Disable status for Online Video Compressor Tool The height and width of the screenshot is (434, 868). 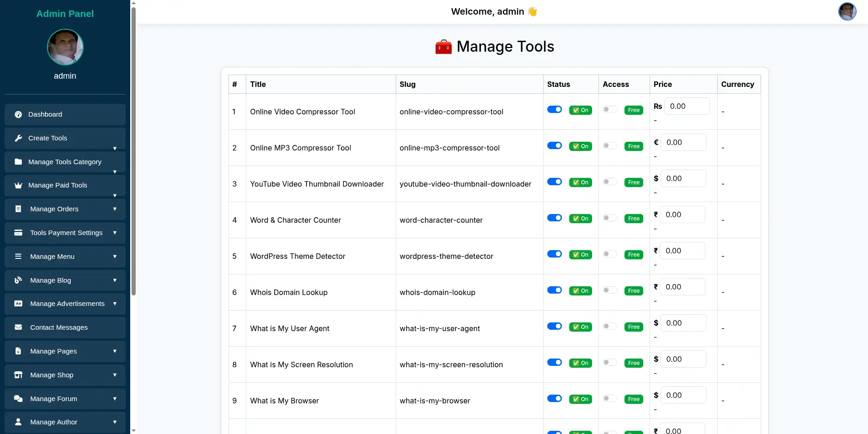pyautogui.click(x=555, y=109)
